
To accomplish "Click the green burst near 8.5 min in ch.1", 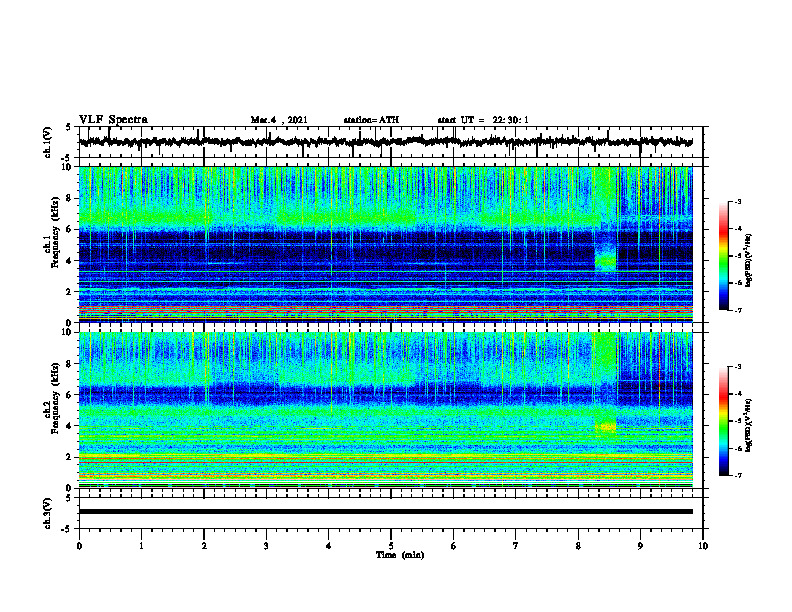I will [606, 262].
